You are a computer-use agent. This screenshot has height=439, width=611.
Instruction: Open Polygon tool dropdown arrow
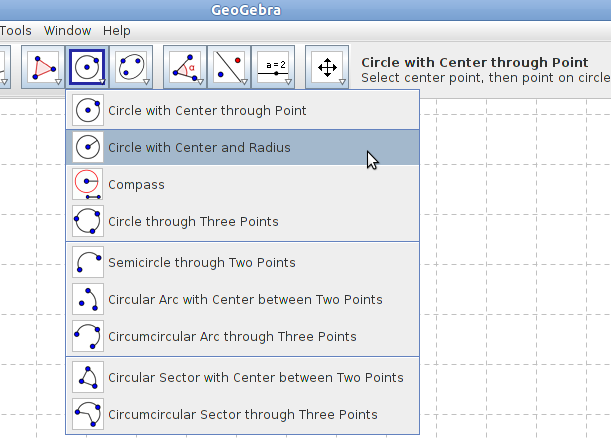58,81
